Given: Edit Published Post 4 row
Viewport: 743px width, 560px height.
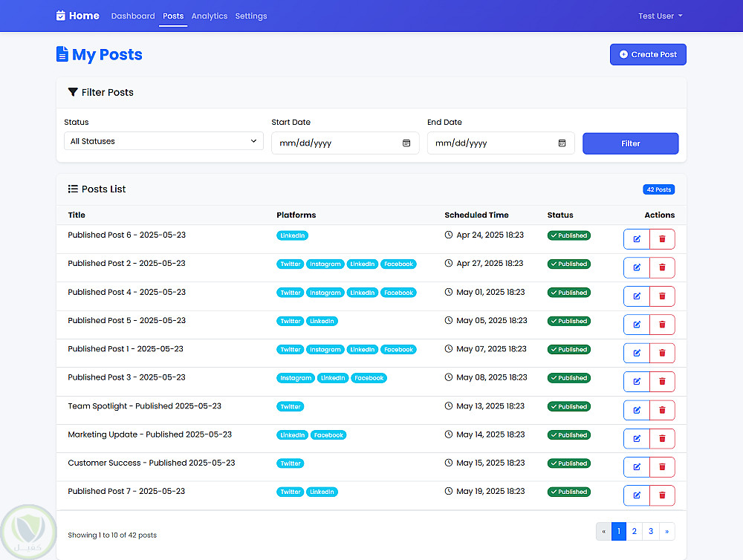Looking at the screenshot, I should coord(637,296).
